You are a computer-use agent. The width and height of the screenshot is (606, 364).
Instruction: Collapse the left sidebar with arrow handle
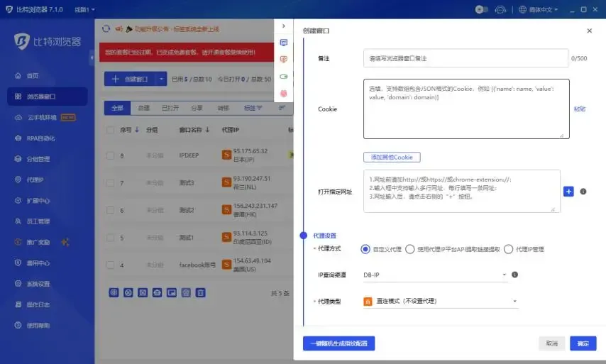(92, 57)
